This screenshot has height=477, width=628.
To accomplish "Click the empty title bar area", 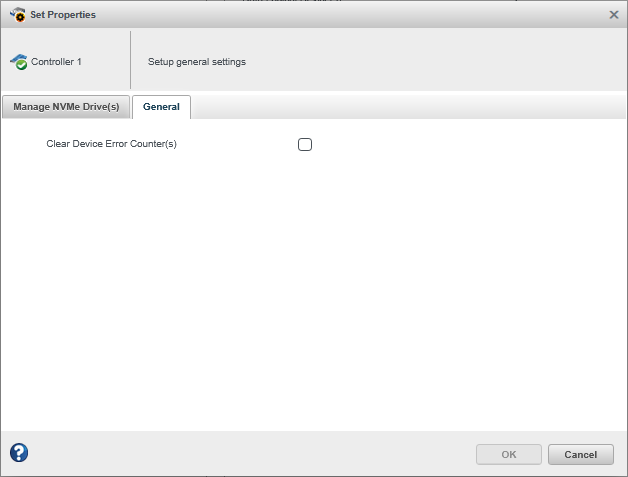I will [x=350, y=15].
